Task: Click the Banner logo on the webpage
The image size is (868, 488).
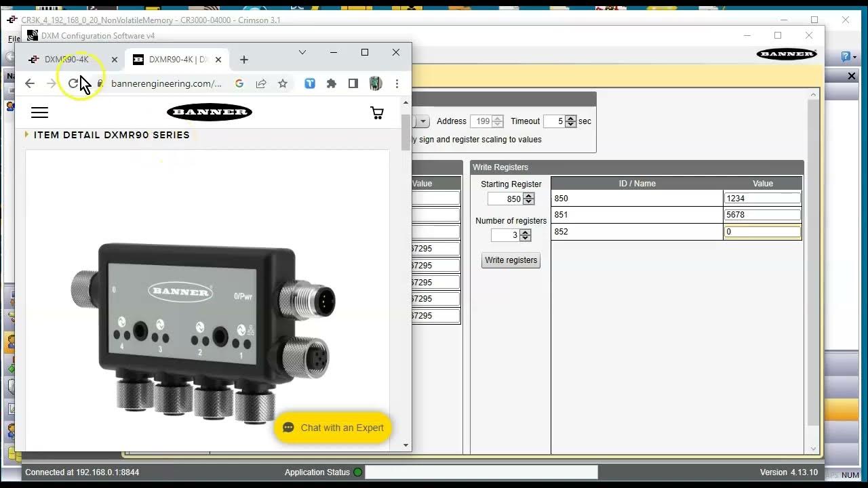Action: pyautogui.click(x=210, y=113)
